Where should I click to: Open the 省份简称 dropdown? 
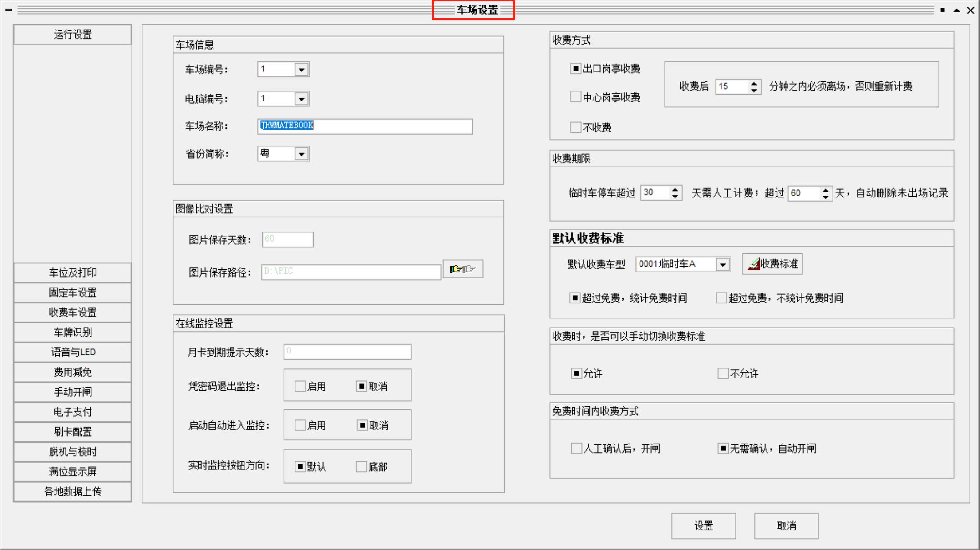click(303, 154)
